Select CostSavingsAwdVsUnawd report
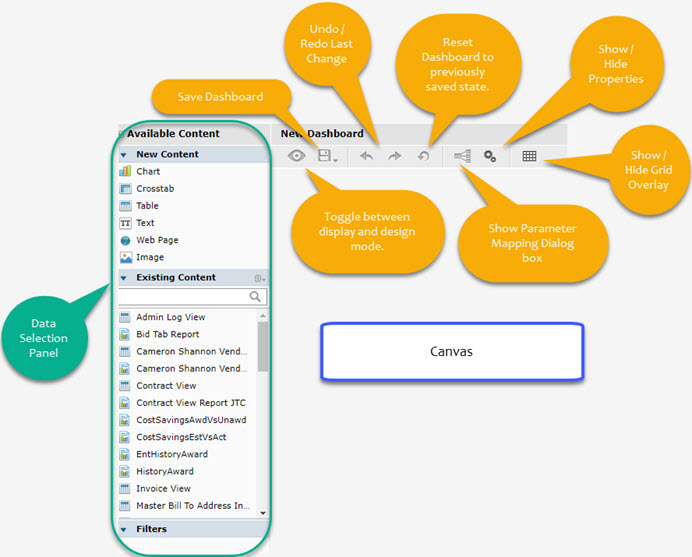 192,420
